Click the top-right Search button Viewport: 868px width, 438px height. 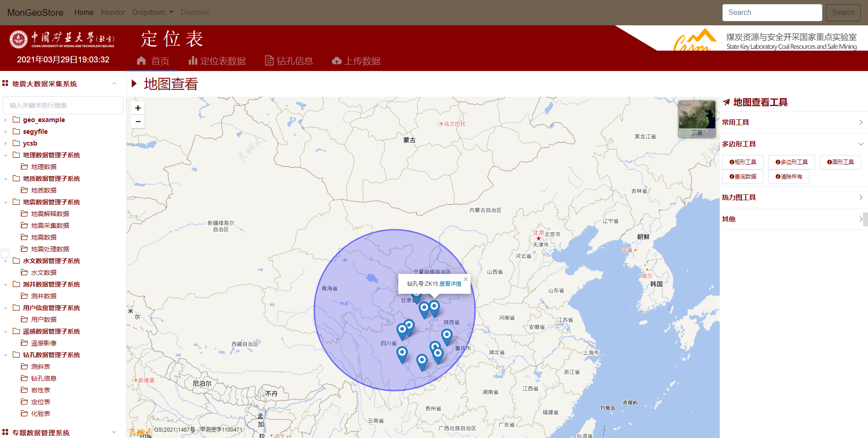[843, 13]
